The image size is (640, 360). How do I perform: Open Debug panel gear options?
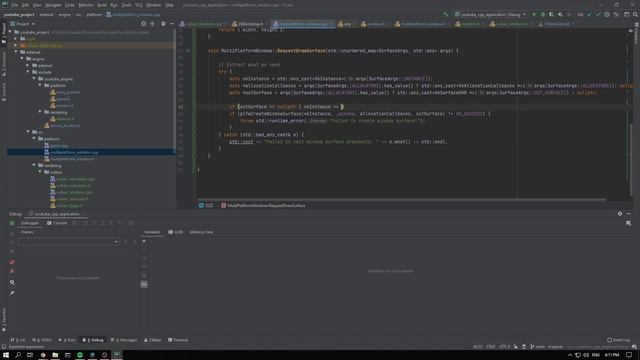620,213
